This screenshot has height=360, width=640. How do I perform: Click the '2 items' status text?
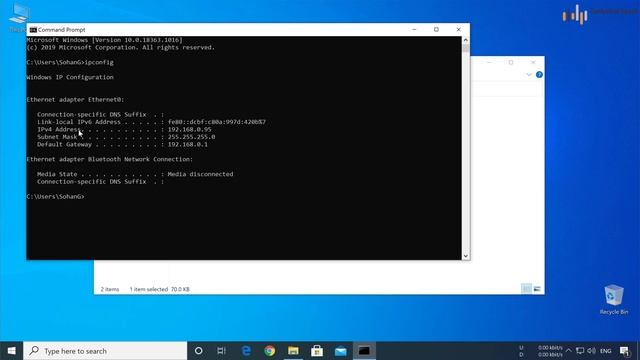coord(110,289)
